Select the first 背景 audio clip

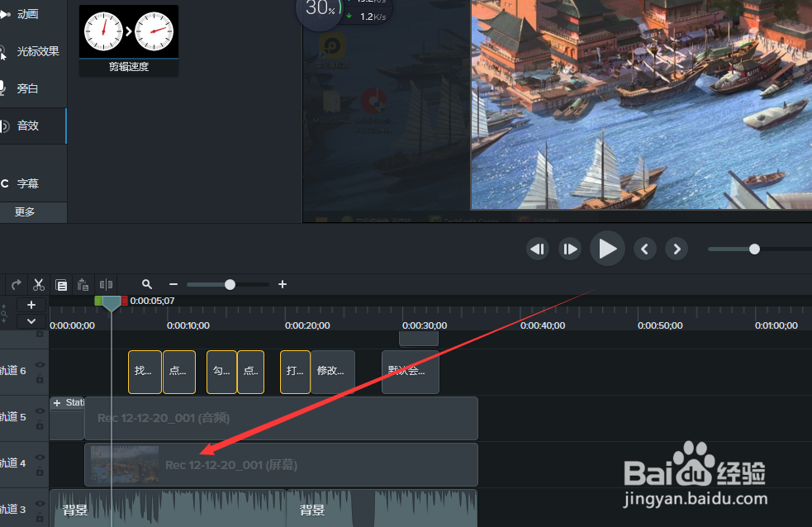pos(168,508)
